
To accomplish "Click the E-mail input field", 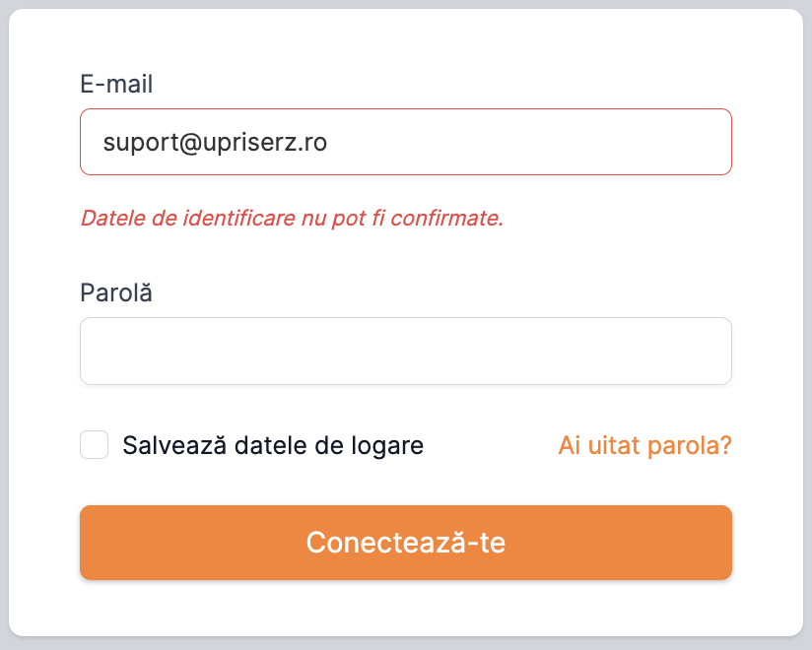I will [x=405, y=142].
